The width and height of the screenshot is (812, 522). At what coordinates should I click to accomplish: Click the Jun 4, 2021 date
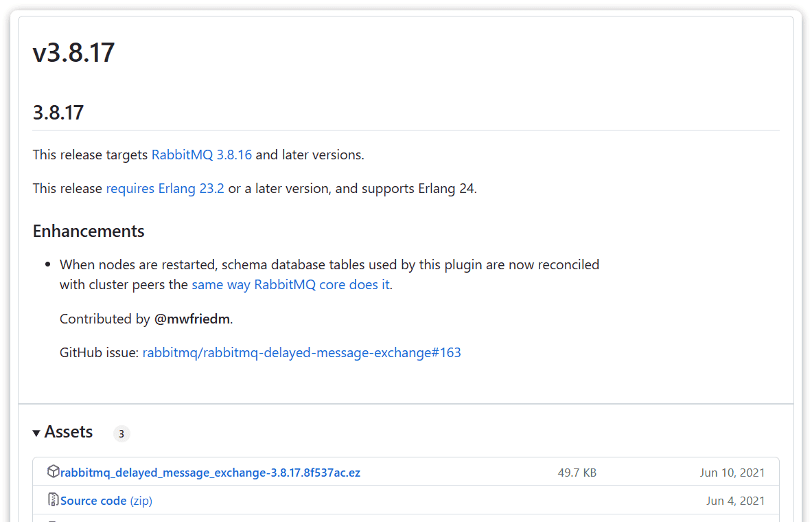(x=735, y=501)
